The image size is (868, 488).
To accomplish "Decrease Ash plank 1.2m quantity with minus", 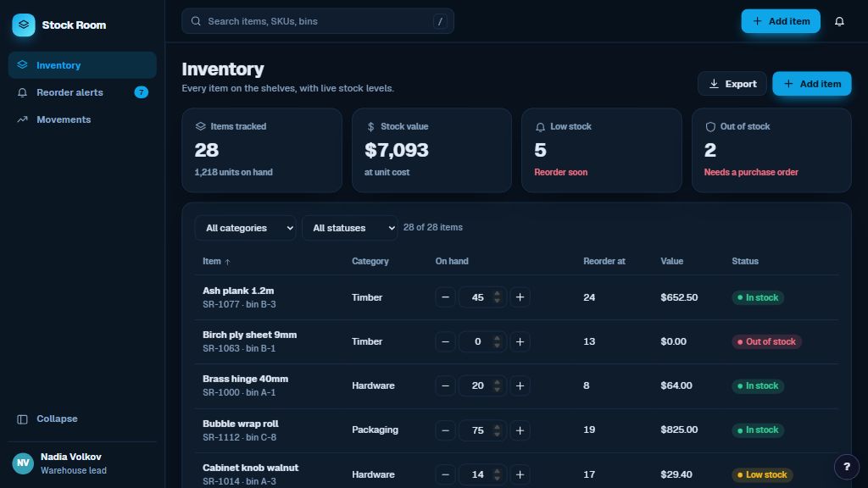I will [x=445, y=297].
